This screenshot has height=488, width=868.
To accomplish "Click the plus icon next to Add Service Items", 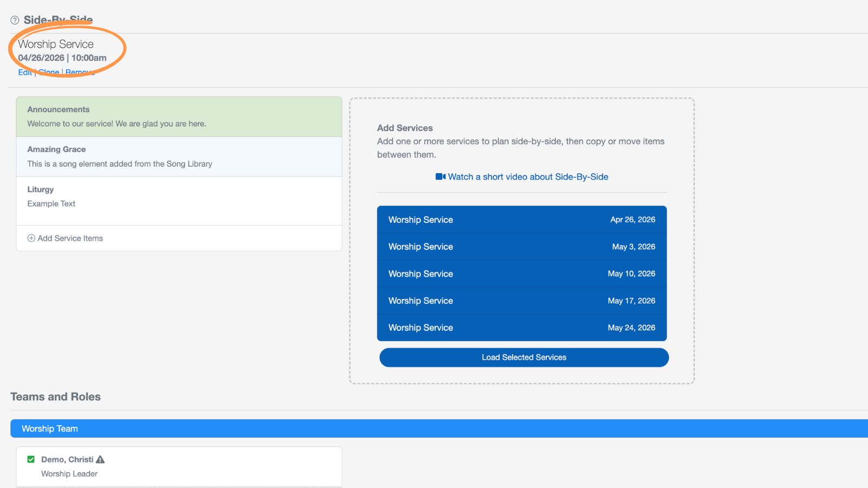I will click(x=31, y=238).
